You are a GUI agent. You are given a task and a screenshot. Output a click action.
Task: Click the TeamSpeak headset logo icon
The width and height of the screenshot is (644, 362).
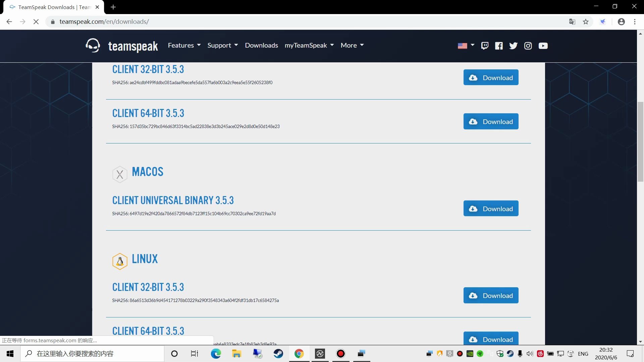93,45
